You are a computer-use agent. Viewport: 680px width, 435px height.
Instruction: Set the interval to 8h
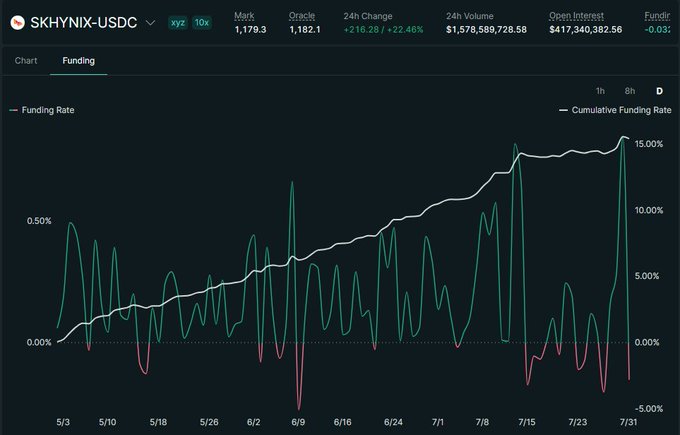click(x=630, y=91)
